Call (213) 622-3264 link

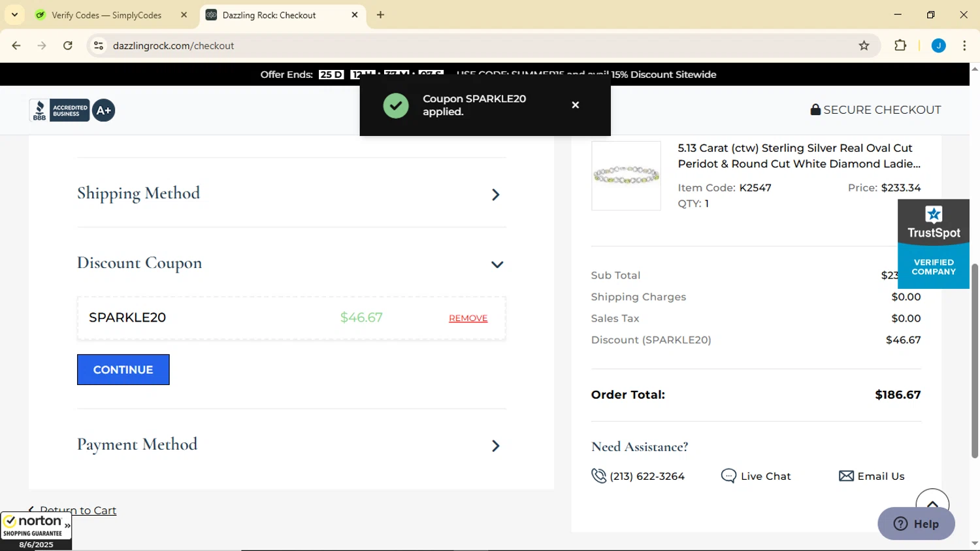click(x=647, y=476)
